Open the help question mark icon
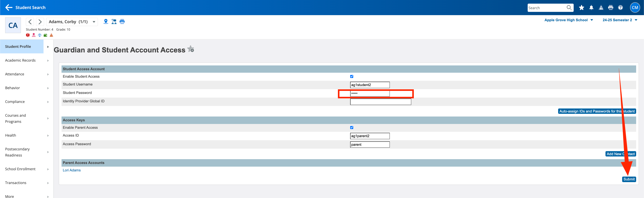The image size is (644, 198). (x=620, y=8)
